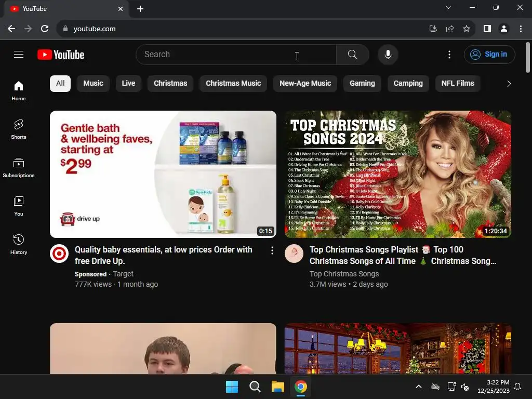Bookmark this tab with star icon
The image size is (532, 399).
coord(467,29)
